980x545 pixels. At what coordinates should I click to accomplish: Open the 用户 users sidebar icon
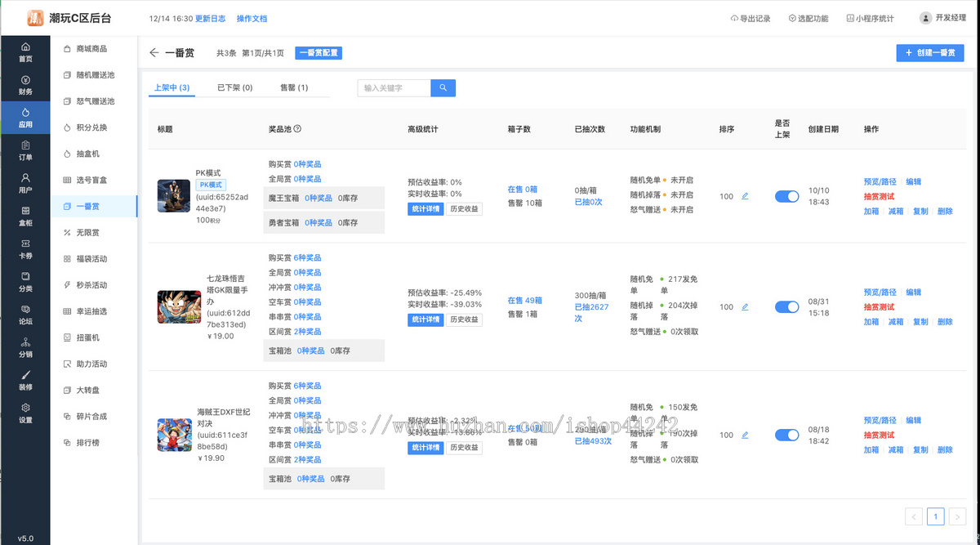pyautogui.click(x=25, y=178)
